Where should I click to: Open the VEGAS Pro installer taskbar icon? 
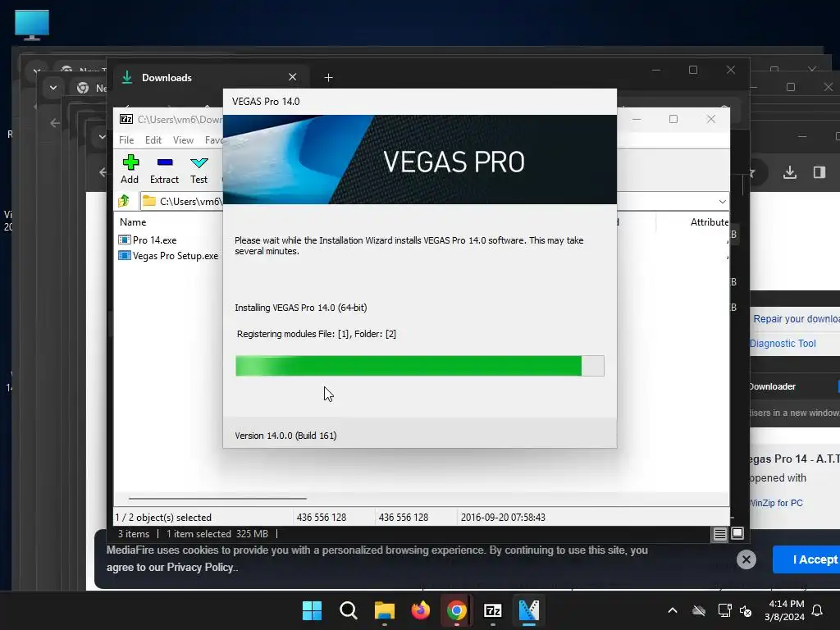[529, 610]
